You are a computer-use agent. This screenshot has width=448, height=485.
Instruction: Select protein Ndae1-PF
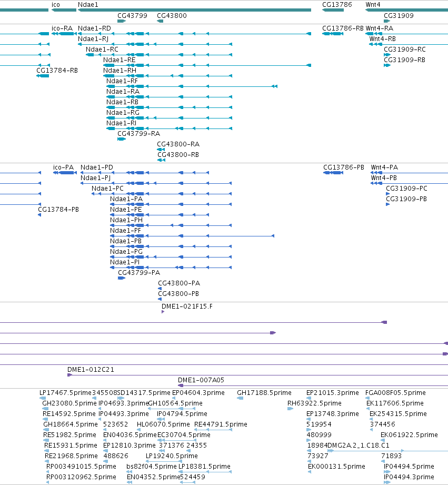coord(192,236)
